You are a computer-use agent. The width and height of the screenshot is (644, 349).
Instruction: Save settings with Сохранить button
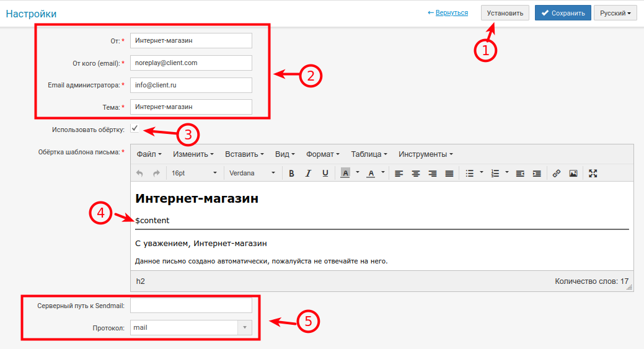pyautogui.click(x=563, y=13)
